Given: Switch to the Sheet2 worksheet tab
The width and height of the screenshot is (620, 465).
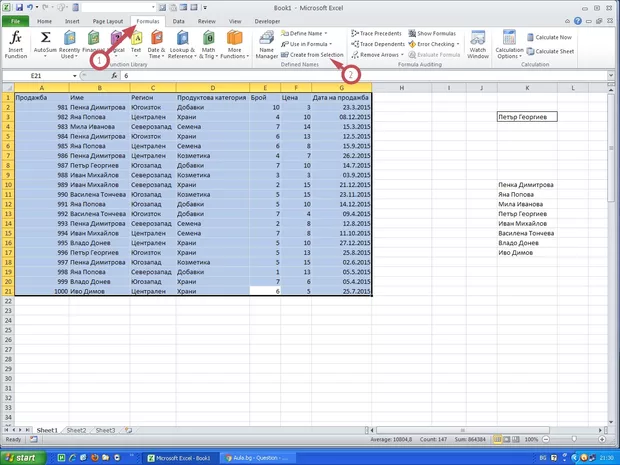Looking at the screenshot, I should (76, 430).
